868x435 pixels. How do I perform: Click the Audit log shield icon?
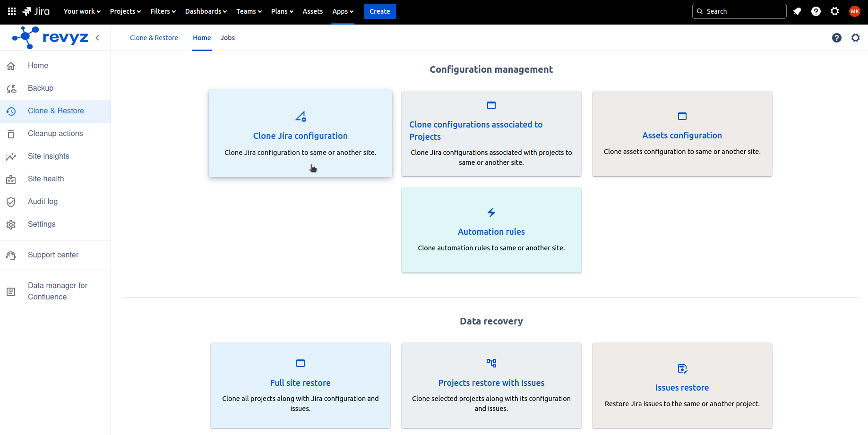pyautogui.click(x=11, y=202)
